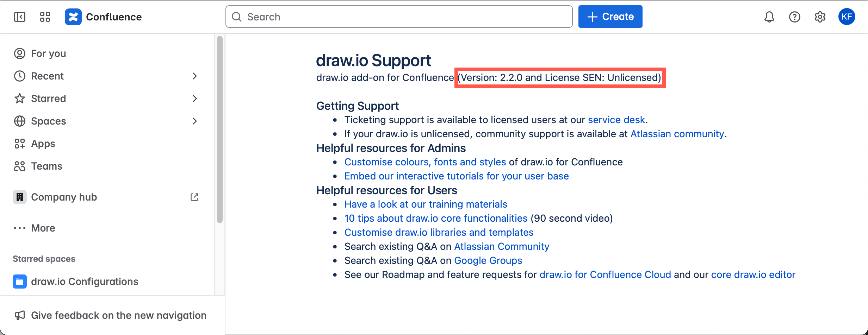Viewport: 868px width, 335px height.
Task: Open the Atlassian community link
Action: [677, 134]
